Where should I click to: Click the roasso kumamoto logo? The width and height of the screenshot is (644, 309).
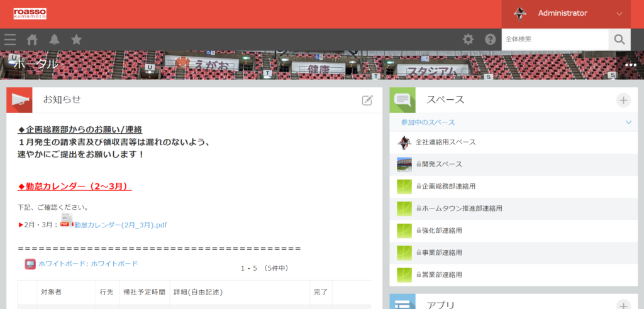coord(30,13)
